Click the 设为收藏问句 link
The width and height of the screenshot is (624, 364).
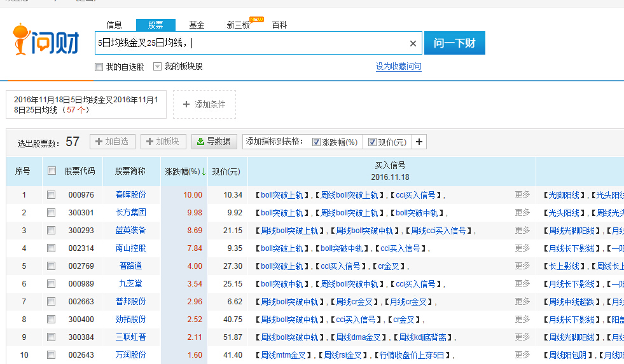[398, 66]
